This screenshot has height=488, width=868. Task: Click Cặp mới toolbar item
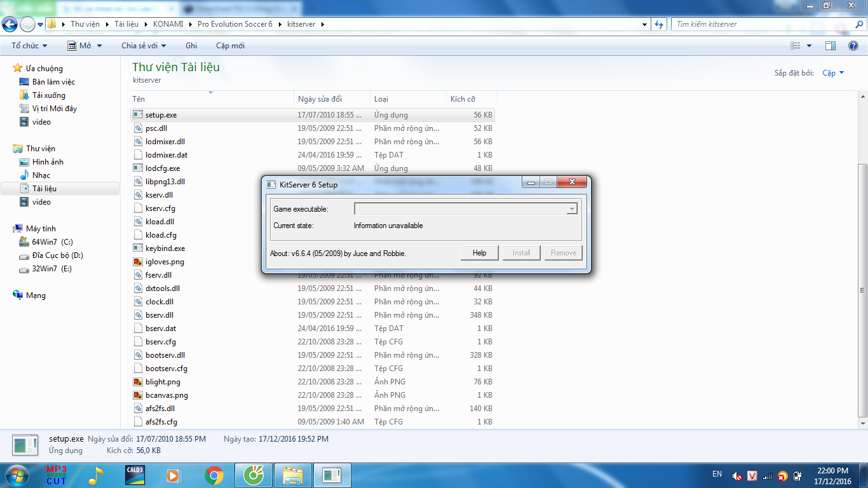(230, 46)
